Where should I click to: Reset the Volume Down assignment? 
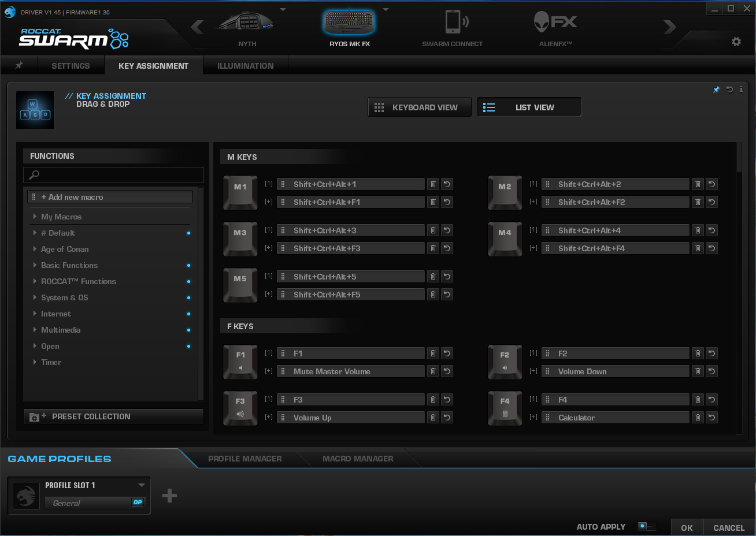[711, 371]
